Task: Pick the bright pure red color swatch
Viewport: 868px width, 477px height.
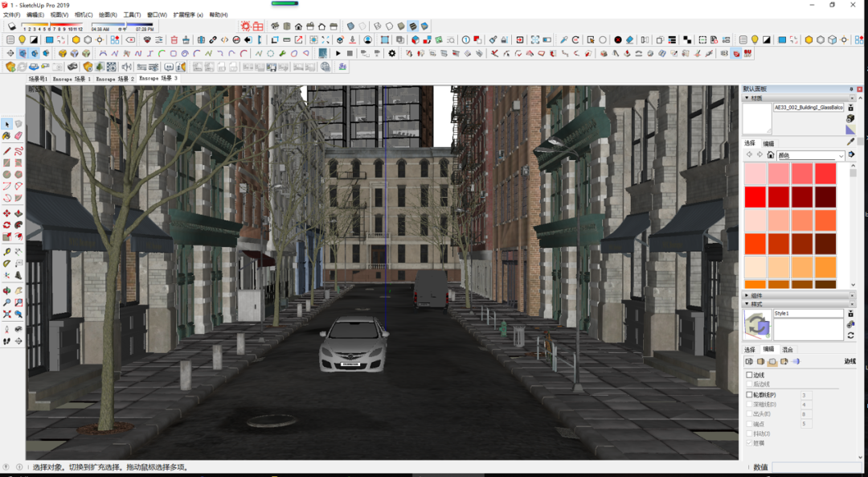Action: 755,197
